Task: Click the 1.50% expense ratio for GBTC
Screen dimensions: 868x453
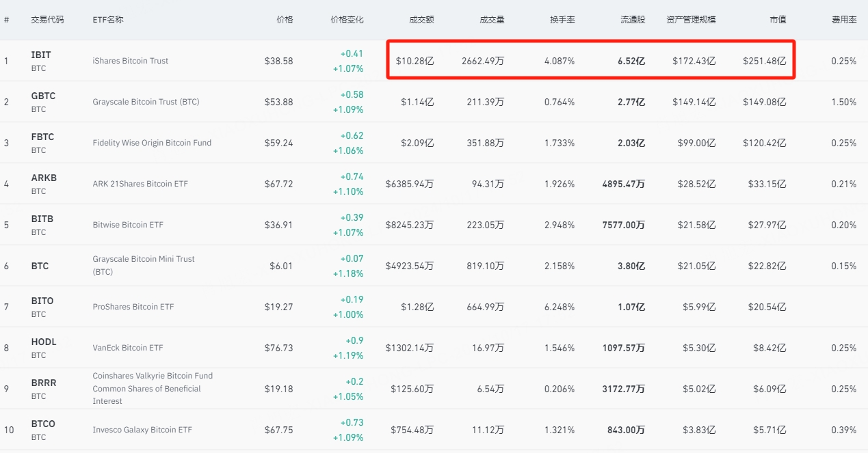Action: pos(844,102)
